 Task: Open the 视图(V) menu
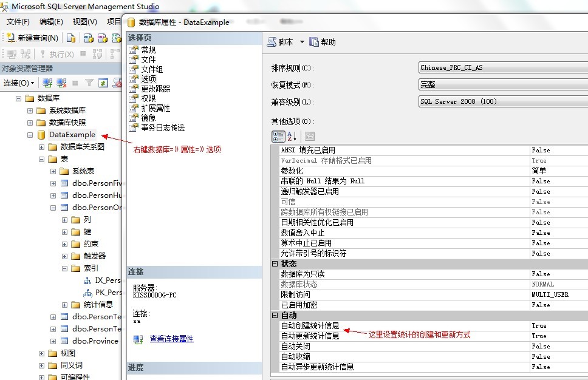(85, 22)
